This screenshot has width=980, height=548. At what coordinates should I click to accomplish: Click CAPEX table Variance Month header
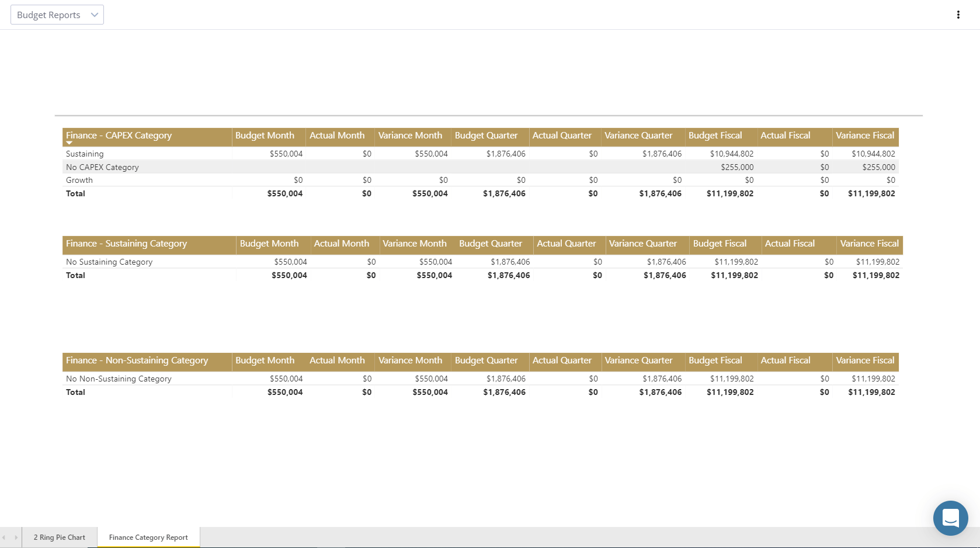coord(410,136)
